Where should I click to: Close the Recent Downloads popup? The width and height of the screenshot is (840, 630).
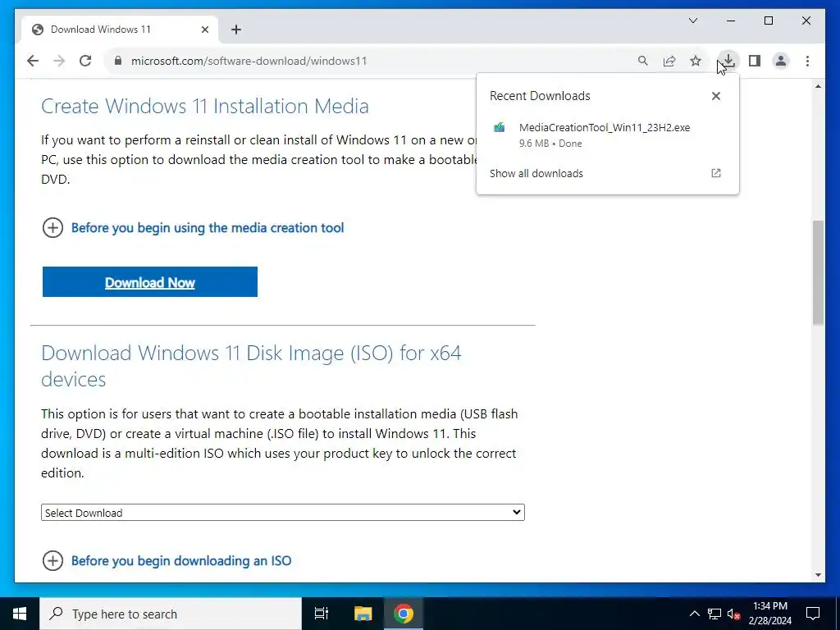click(715, 96)
